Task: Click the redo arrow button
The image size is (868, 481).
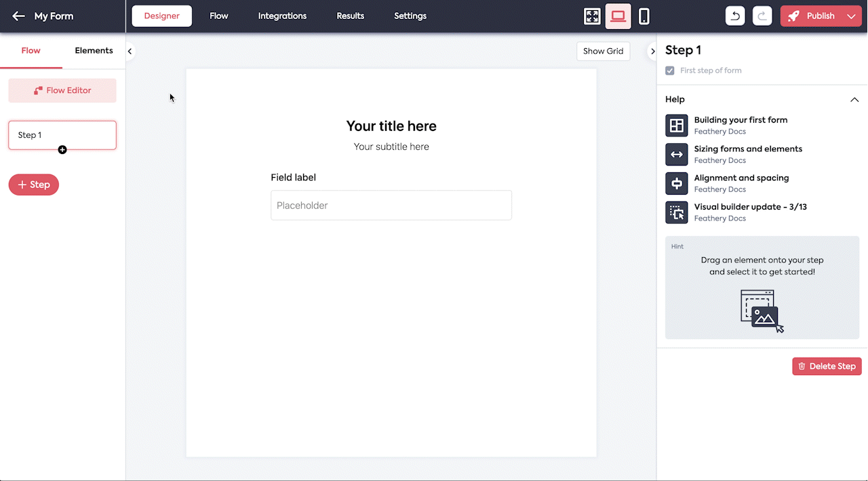Action: [762, 16]
